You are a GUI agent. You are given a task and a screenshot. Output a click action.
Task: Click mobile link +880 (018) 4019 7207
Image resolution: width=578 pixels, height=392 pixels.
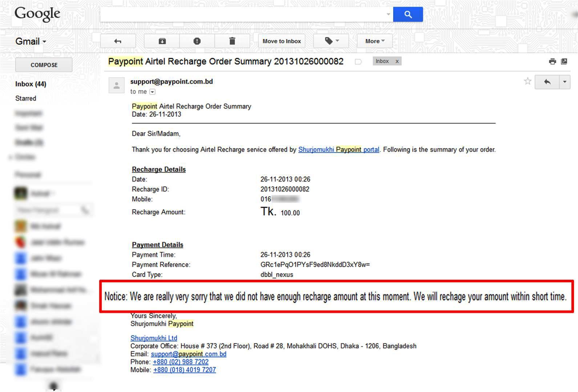click(x=185, y=370)
